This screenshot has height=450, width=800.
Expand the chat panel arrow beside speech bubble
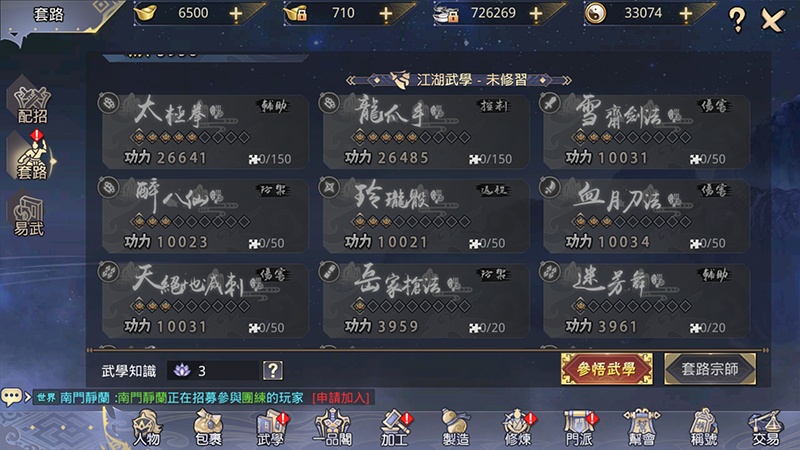[28, 397]
